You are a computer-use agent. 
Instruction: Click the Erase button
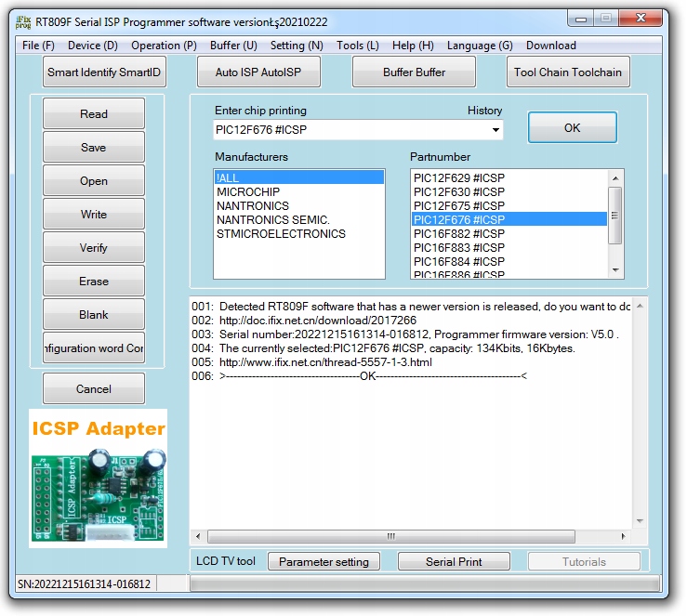tap(94, 282)
